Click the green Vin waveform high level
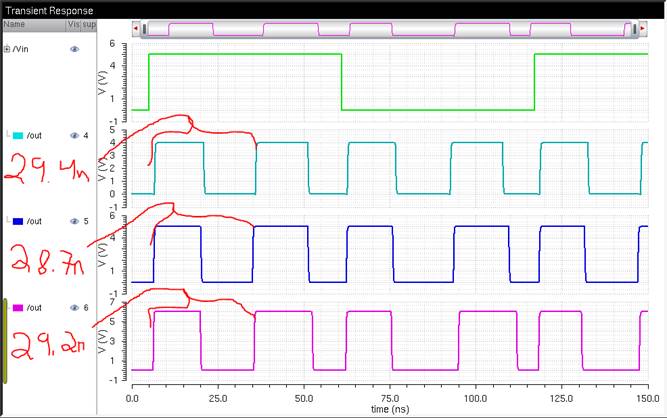This screenshot has height=418, width=667. point(245,54)
